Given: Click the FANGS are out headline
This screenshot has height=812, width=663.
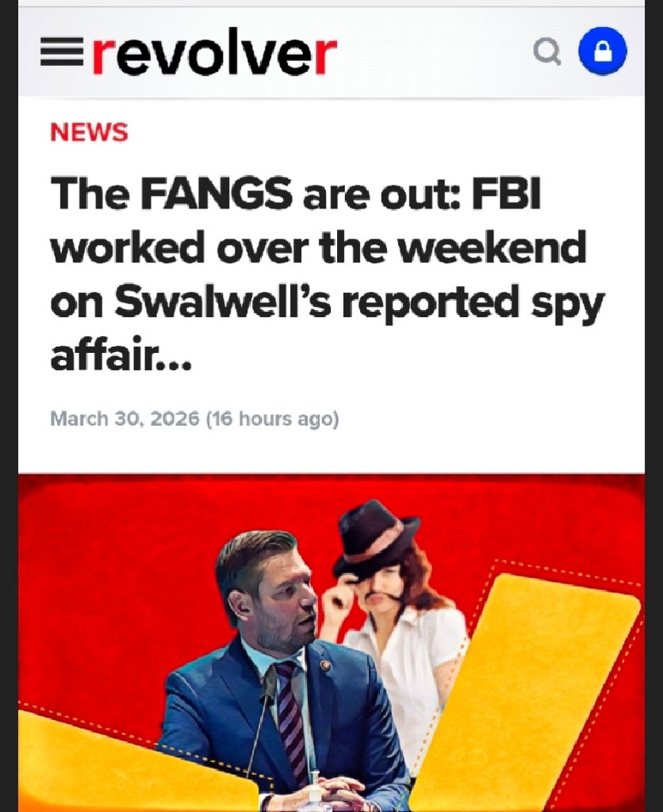Looking at the screenshot, I should click(x=326, y=274).
